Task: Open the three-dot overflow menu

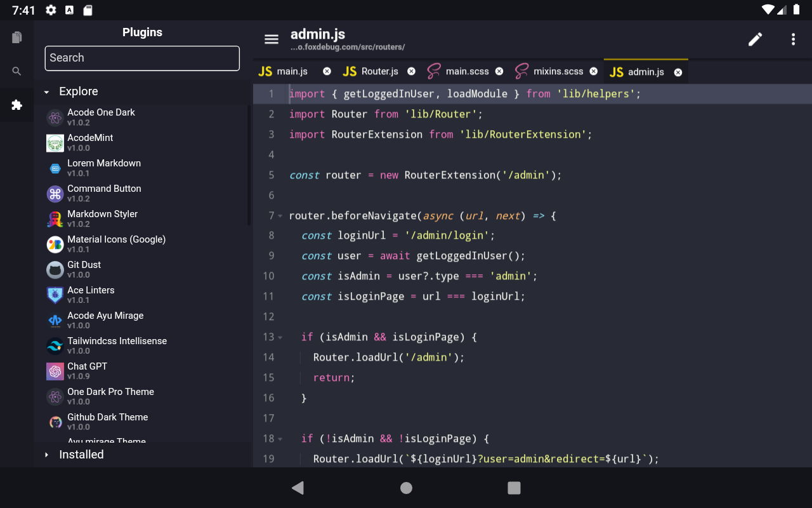Action: click(x=793, y=39)
